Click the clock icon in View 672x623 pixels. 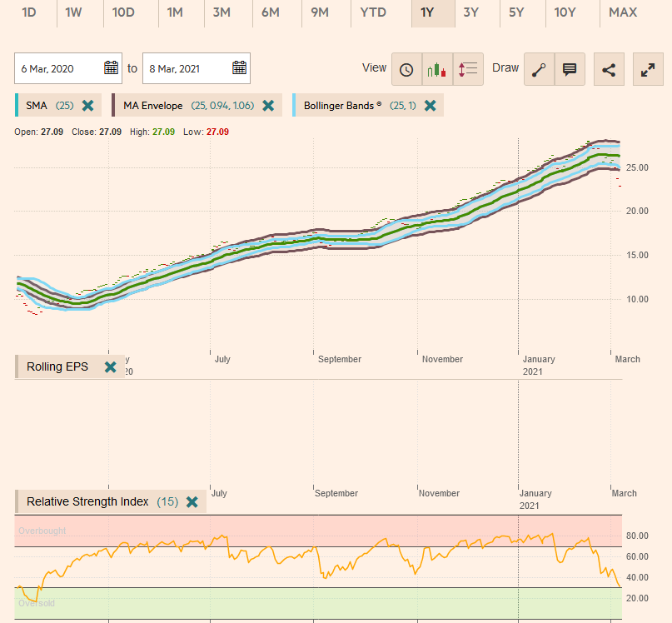406,69
